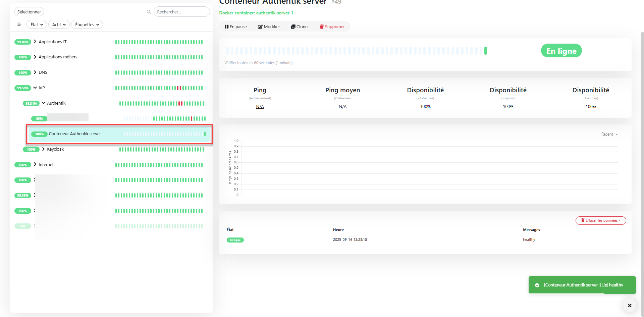Expand the Applications IT group
Viewport: 644px width, 317px height.
35,42
